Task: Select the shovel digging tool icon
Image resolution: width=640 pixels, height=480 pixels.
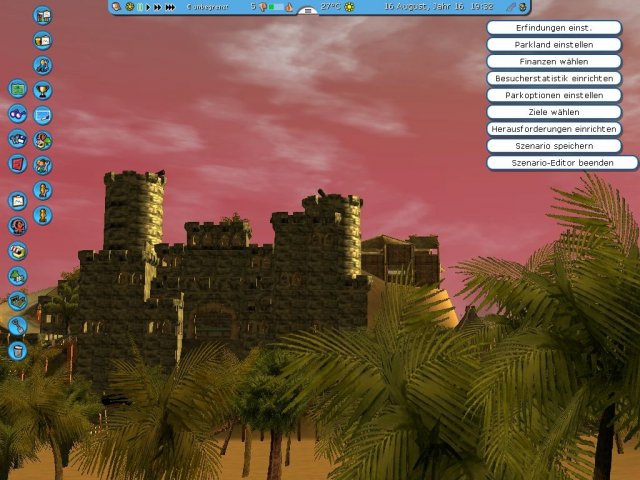Action: point(18,326)
